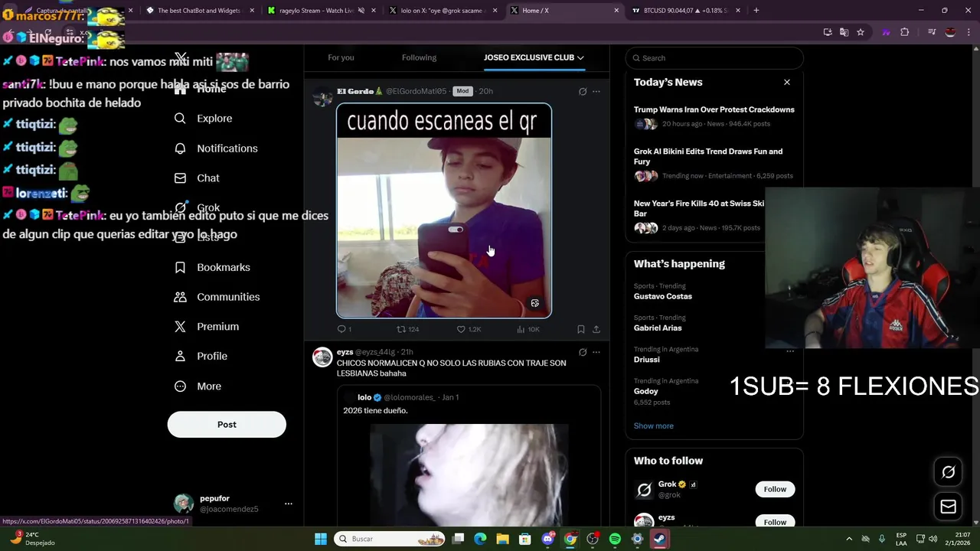
Task: Follow the eyzs account
Action: click(x=775, y=522)
